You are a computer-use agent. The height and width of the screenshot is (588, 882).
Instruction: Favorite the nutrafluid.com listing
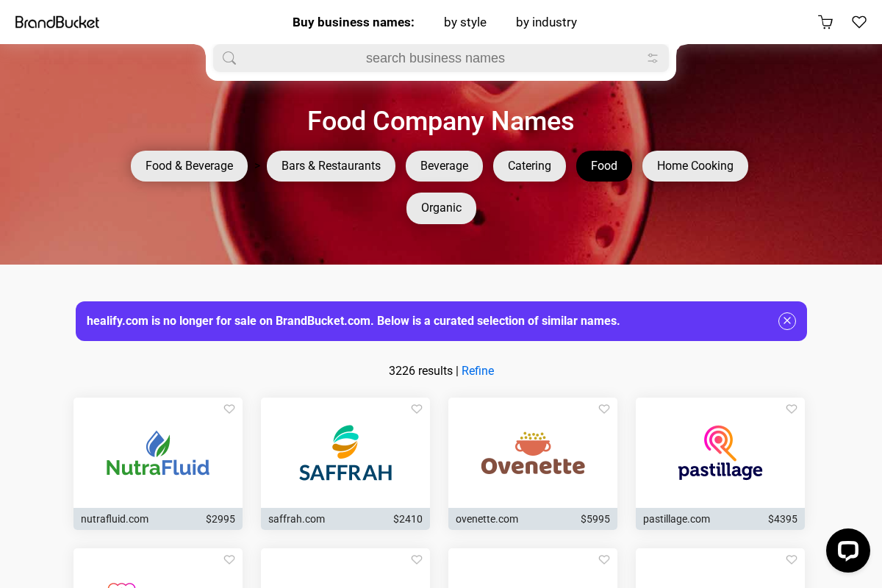point(229,409)
